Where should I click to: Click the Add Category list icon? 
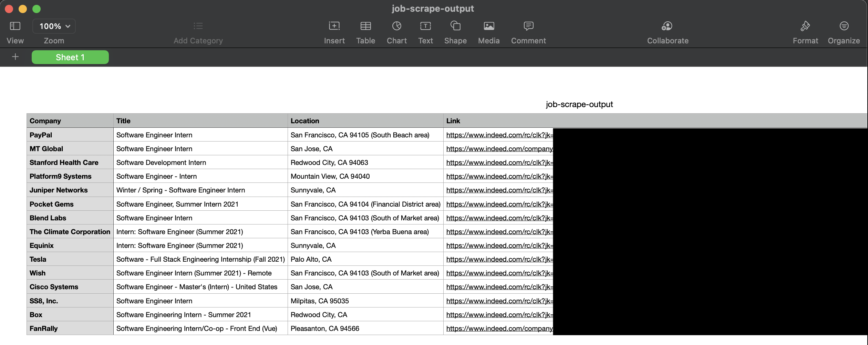click(x=198, y=26)
